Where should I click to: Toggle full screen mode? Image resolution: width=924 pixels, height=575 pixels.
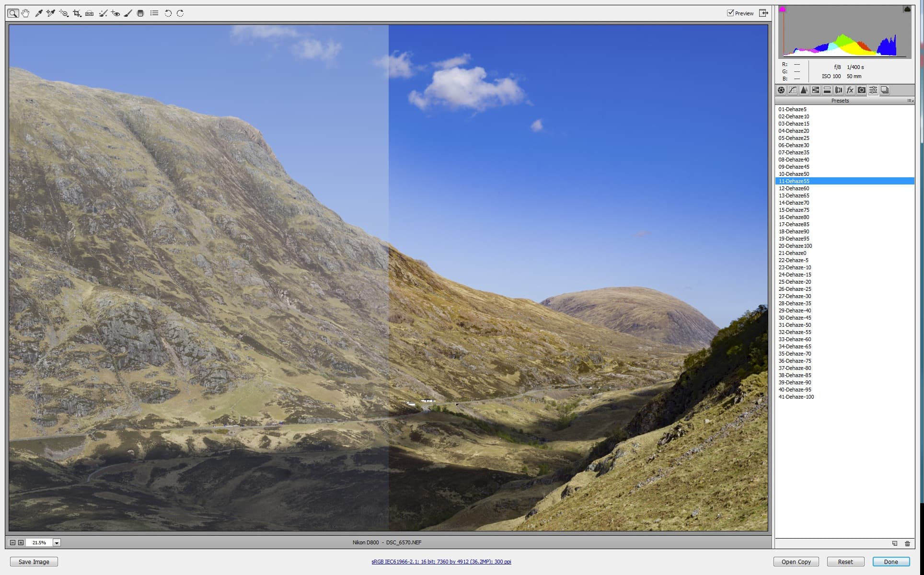tap(764, 13)
